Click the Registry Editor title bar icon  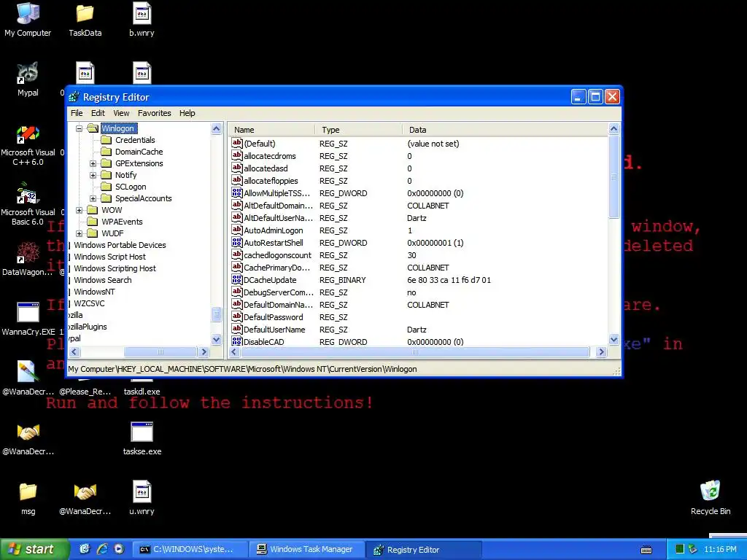pyautogui.click(x=74, y=97)
